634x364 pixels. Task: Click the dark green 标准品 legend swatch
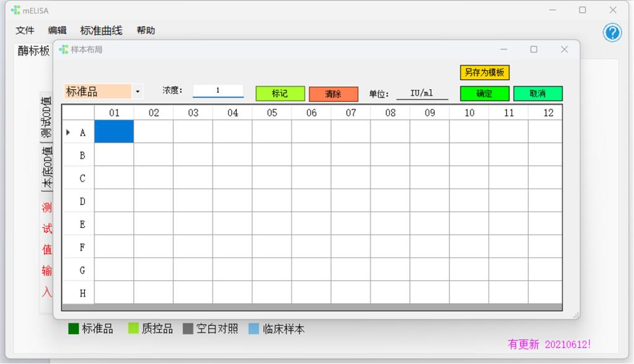pos(74,329)
